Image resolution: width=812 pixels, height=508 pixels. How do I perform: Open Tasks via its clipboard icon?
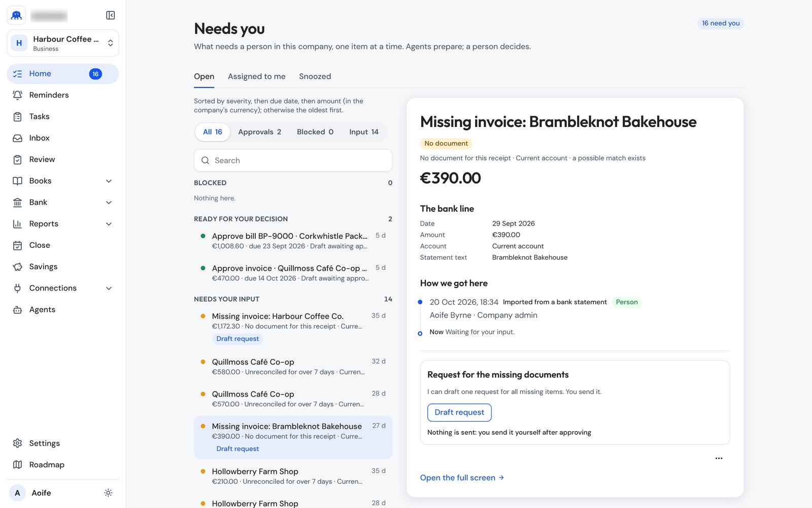coord(17,116)
